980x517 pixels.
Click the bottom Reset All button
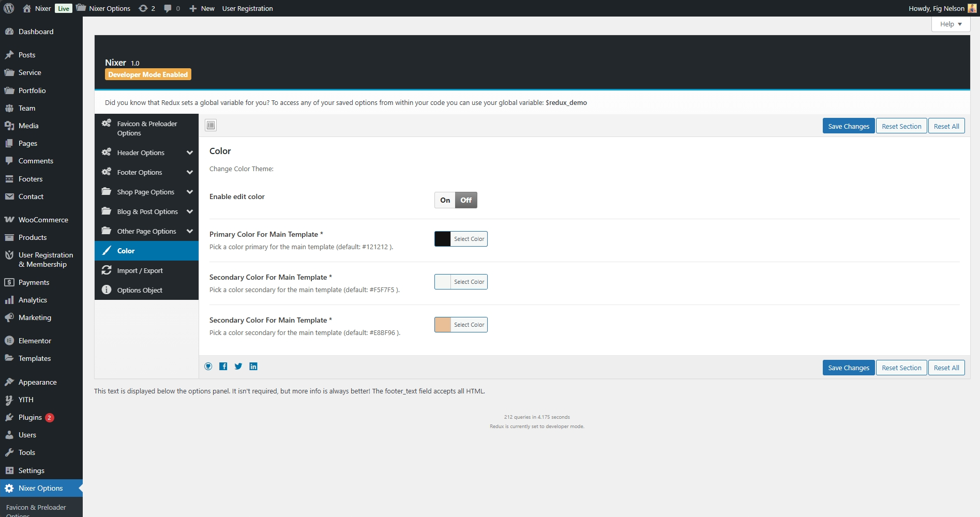tap(946, 368)
